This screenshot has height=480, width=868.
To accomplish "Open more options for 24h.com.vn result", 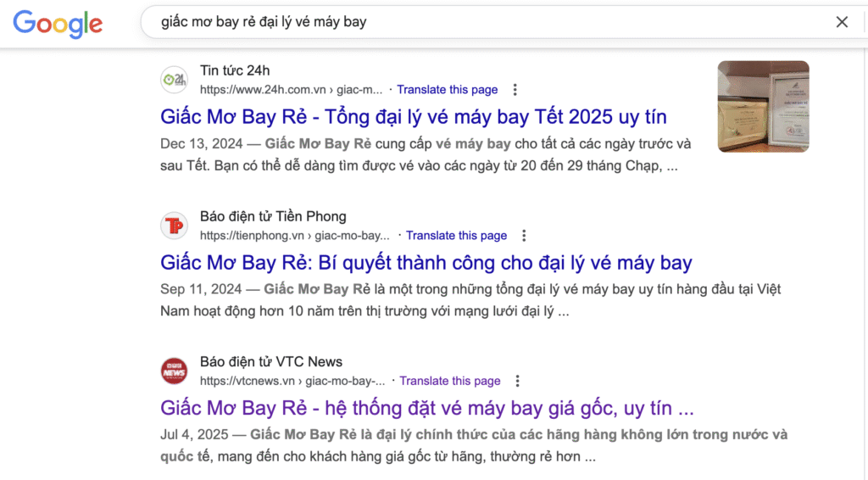I will [x=515, y=90].
